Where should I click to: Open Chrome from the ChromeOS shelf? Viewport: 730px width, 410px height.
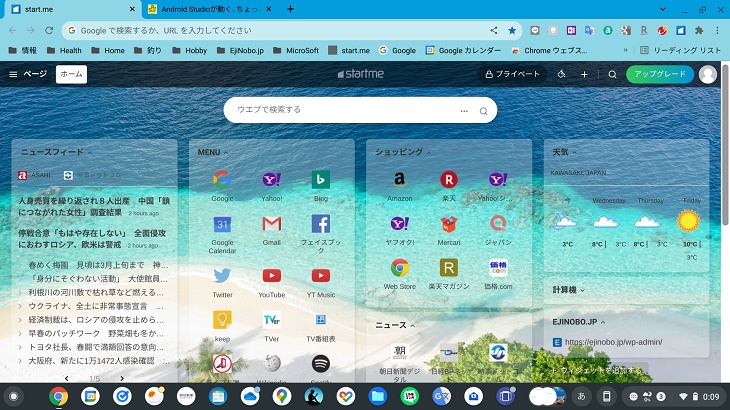(x=58, y=397)
